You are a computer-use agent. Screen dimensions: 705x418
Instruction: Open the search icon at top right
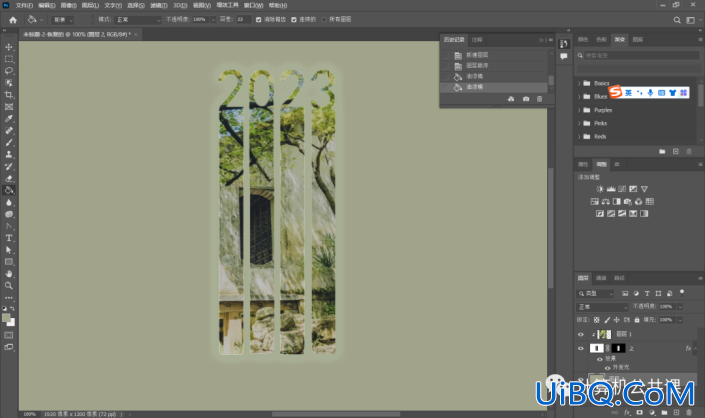(677, 20)
